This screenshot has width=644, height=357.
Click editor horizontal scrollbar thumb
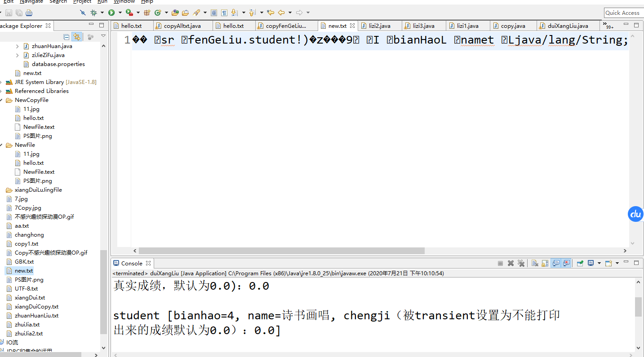click(x=282, y=251)
